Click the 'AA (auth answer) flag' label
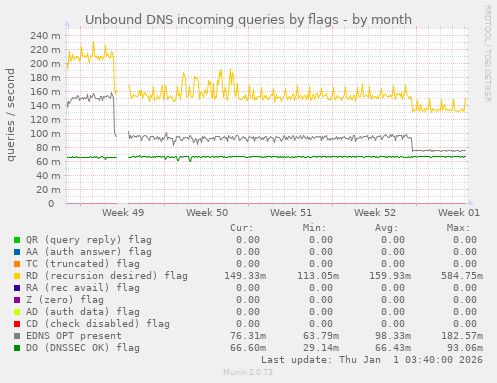This screenshot has width=497, height=383. pos(89,252)
